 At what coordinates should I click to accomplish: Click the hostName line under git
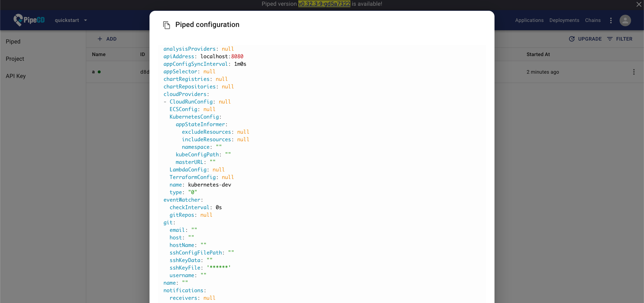[188, 245]
